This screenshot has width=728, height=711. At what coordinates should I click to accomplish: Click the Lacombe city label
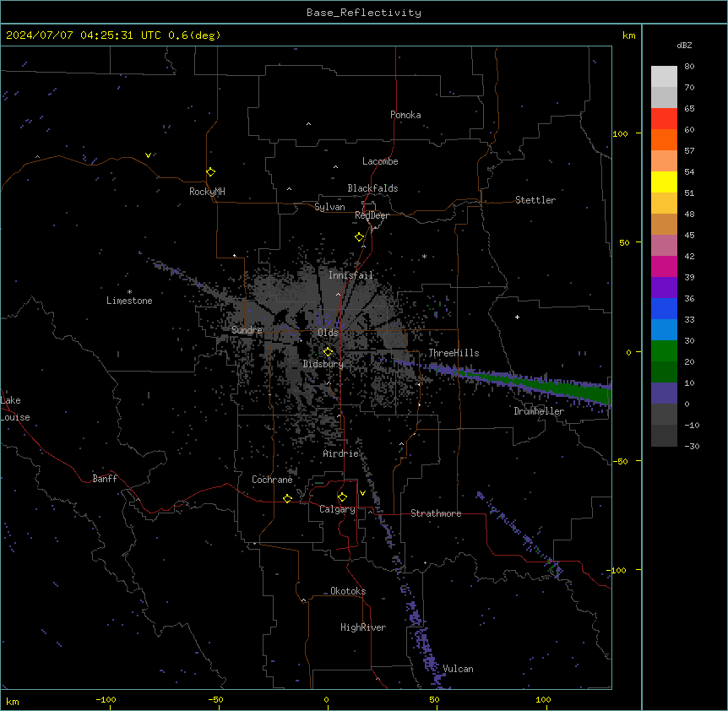point(380,161)
